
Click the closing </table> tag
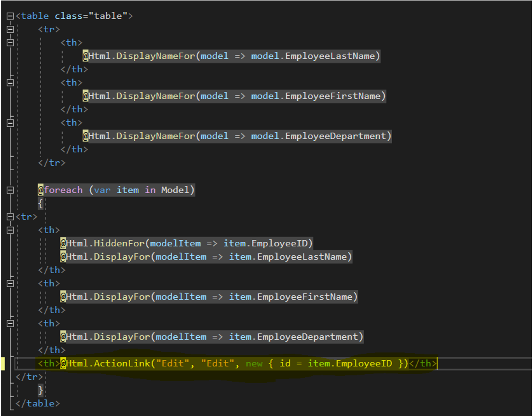38,404
